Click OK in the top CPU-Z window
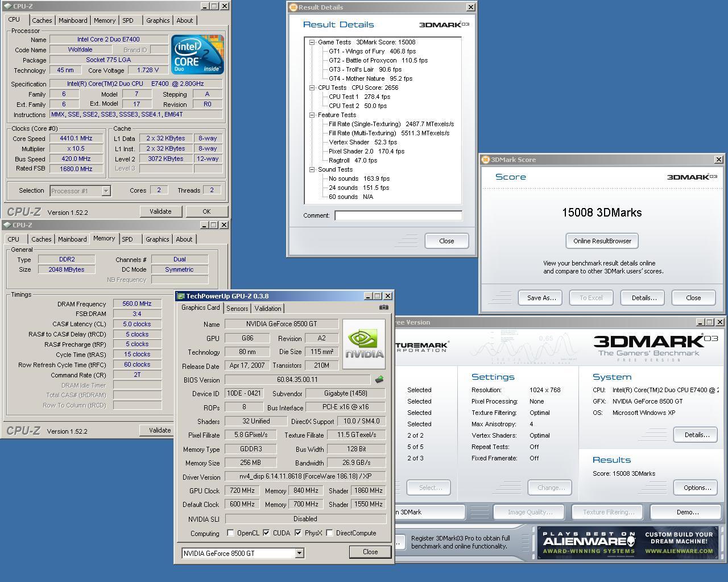The image size is (728, 582). (x=206, y=211)
